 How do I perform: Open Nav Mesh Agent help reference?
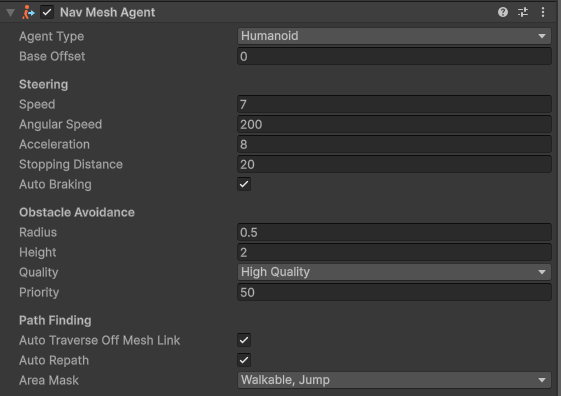coord(503,12)
